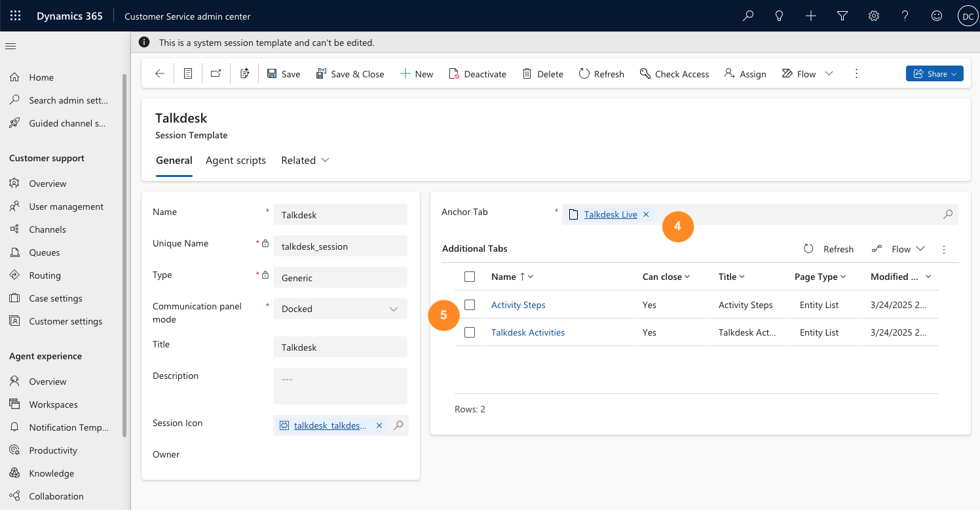Save the session template
980x510 pixels.
coord(284,74)
